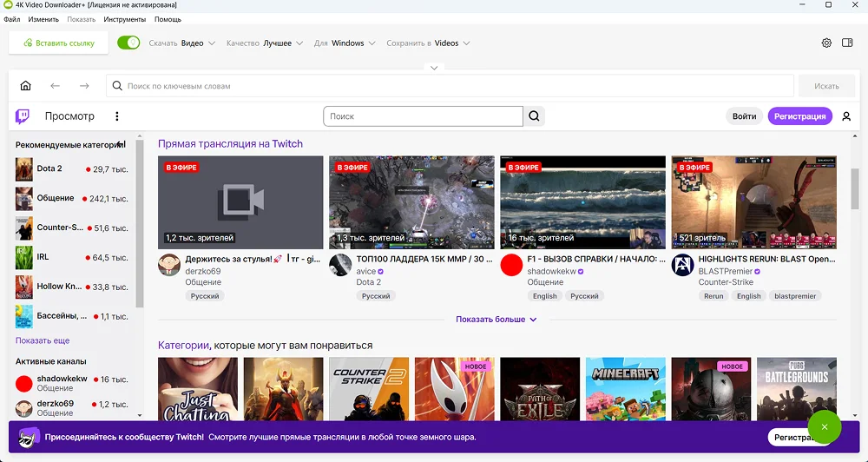Click the IRL category icon in sidebar
Image resolution: width=868 pixels, height=462 pixels.
point(23,257)
